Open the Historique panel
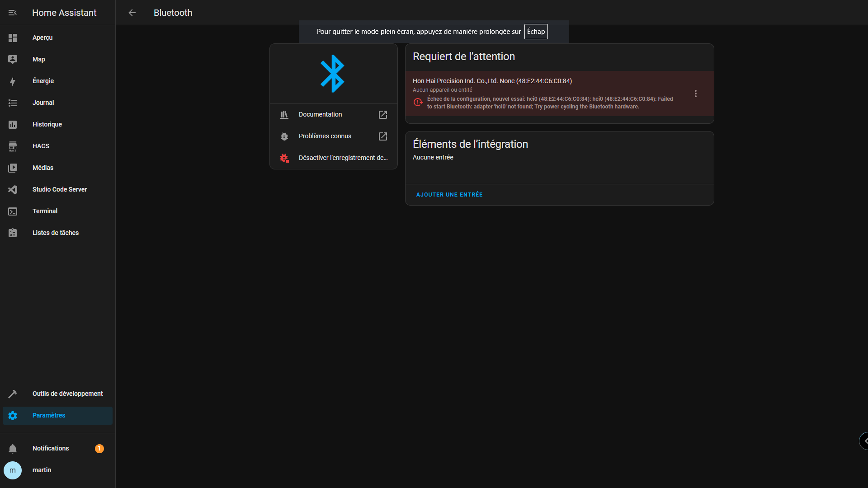 [x=47, y=124]
